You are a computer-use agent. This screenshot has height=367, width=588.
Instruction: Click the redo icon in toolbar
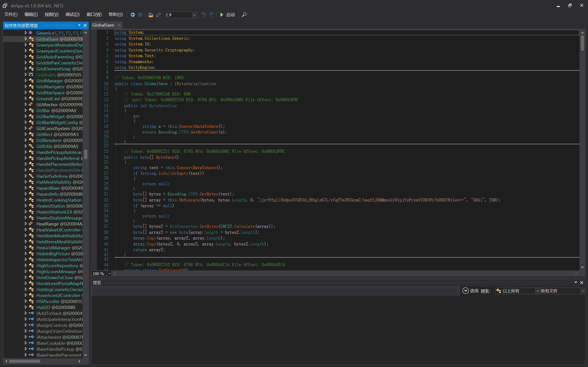click(x=211, y=15)
